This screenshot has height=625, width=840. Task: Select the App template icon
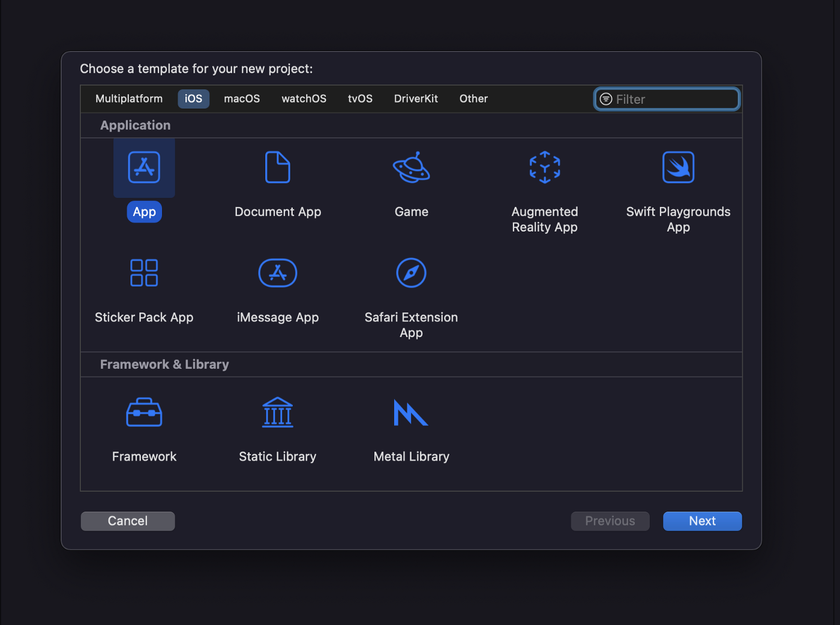pos(144,167)
